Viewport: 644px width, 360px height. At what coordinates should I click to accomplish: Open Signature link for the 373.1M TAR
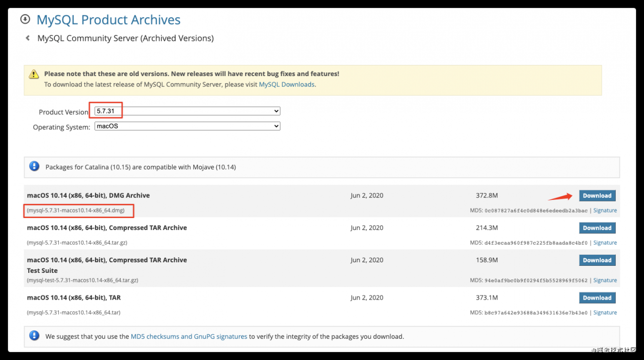605,313
